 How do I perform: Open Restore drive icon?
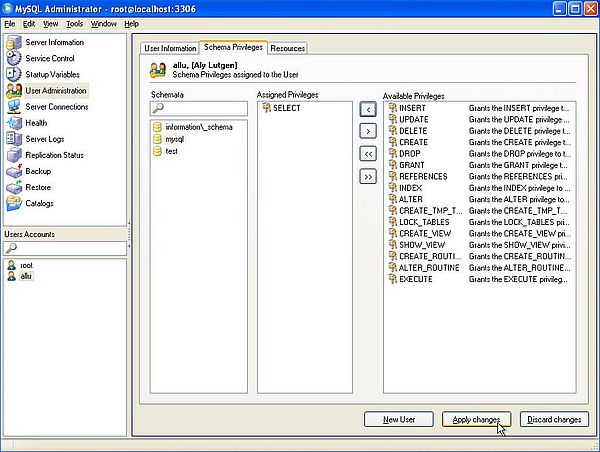[14, 187]
